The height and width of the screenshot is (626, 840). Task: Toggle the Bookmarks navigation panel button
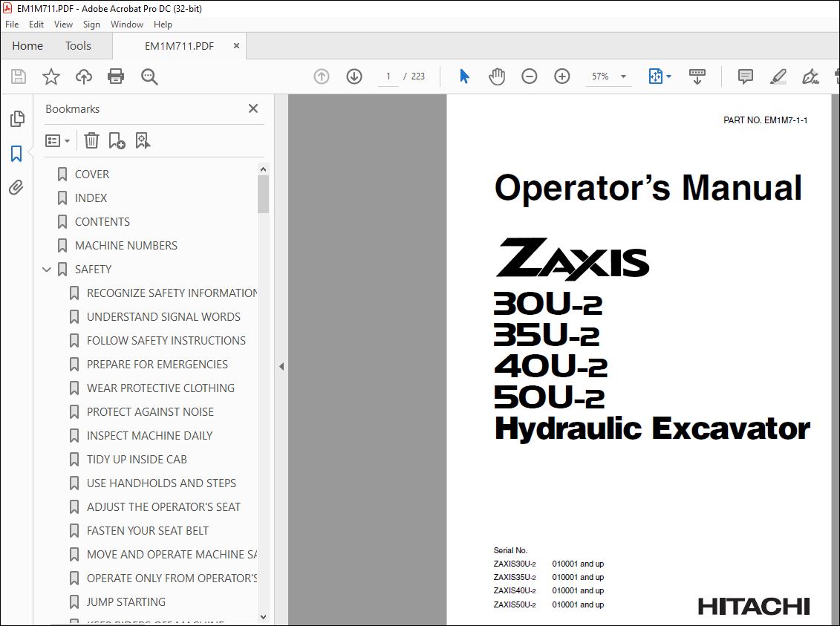(16, 154)
